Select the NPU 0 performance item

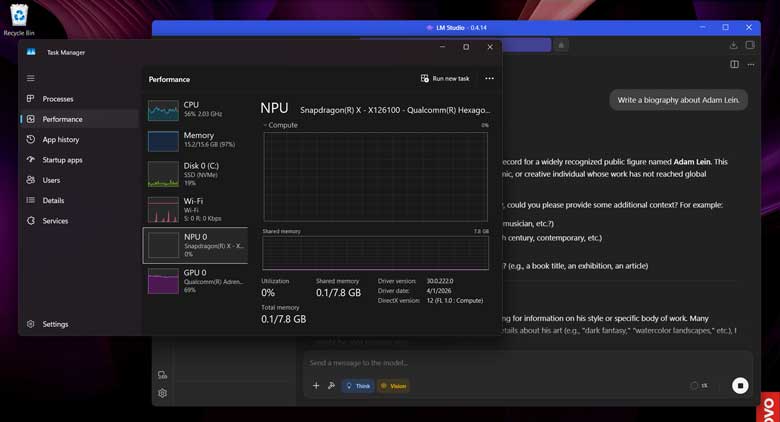pos(195,245)
